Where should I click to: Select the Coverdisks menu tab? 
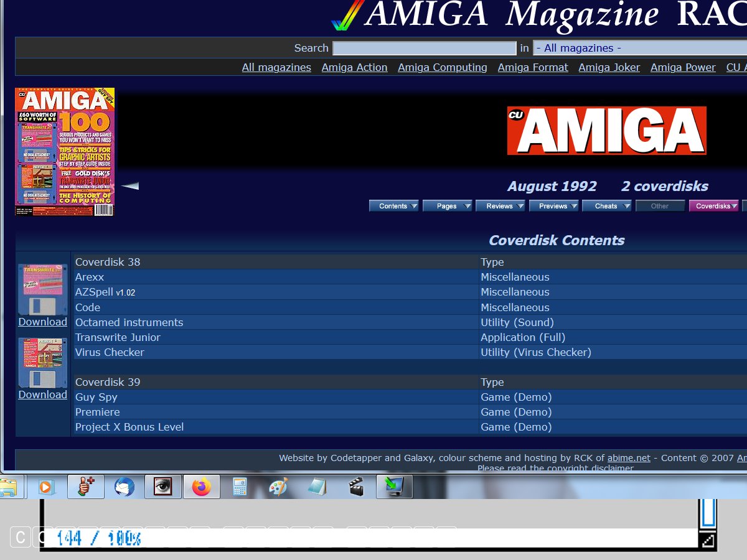pos(713,206)
